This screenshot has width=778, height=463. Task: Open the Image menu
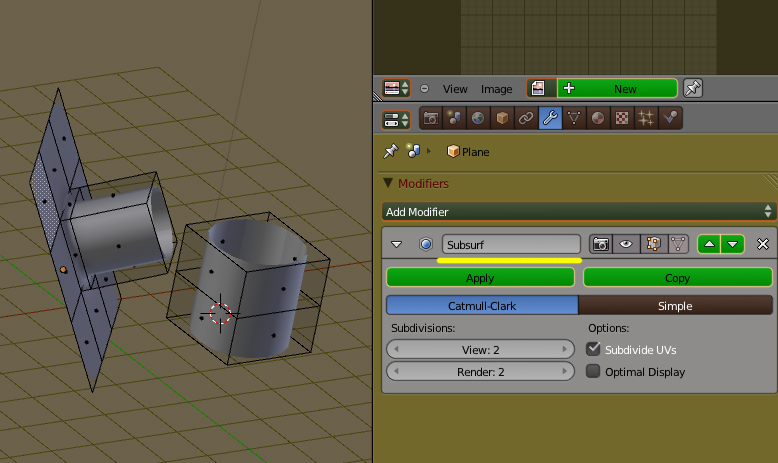[x=496, y=89]
